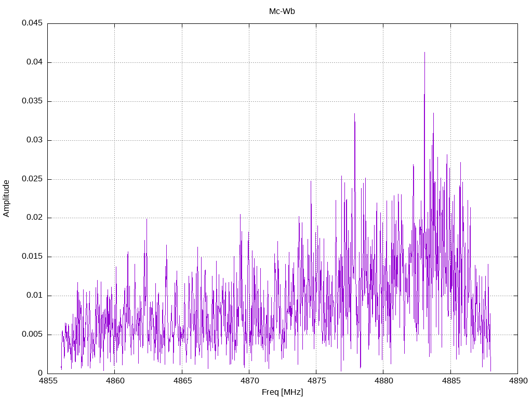Click the 4880 x-axis tick label
The height and width of the screenshot is (399, 532).
point(383,382)
